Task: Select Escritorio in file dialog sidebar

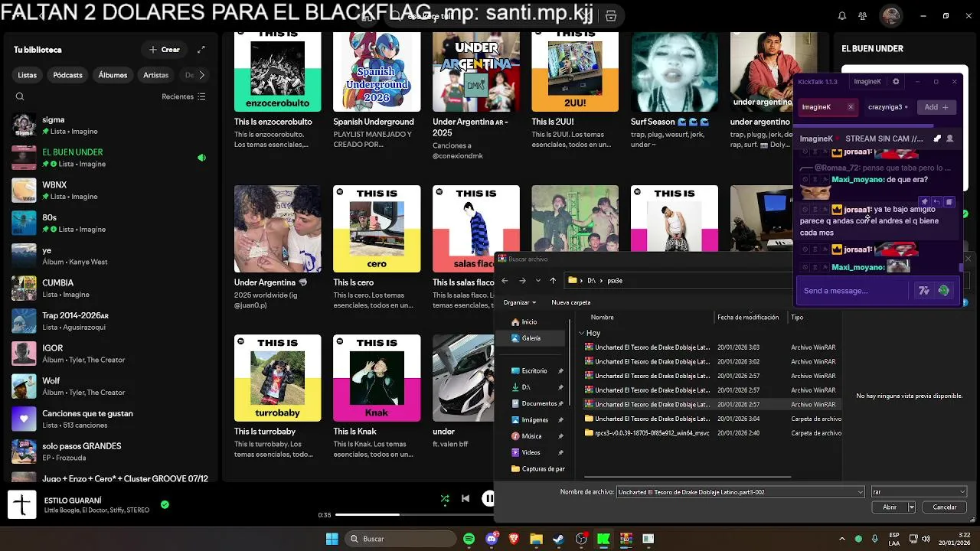Action: [x=534, y=371]
